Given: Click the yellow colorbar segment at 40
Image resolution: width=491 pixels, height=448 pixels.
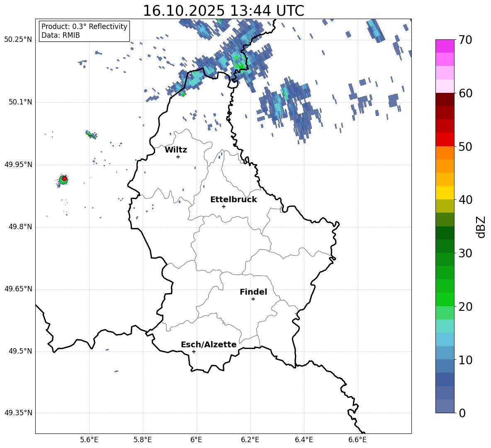Looking at the screenshot, I should pyautogui.click(x=445, y=193).
